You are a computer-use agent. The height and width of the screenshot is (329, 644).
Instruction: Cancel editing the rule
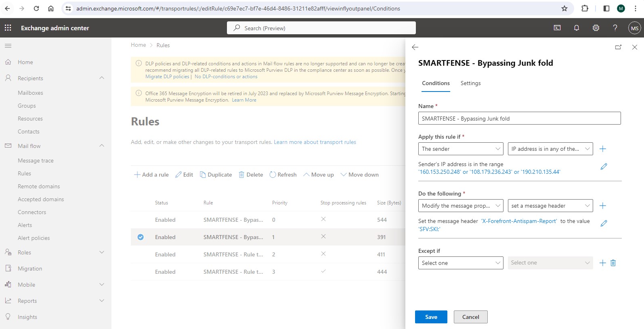pos(471,317)
